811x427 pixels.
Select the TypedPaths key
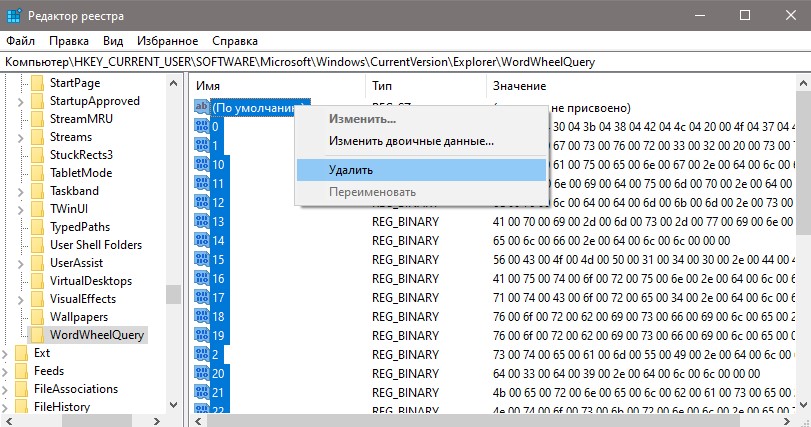(80, 227)
